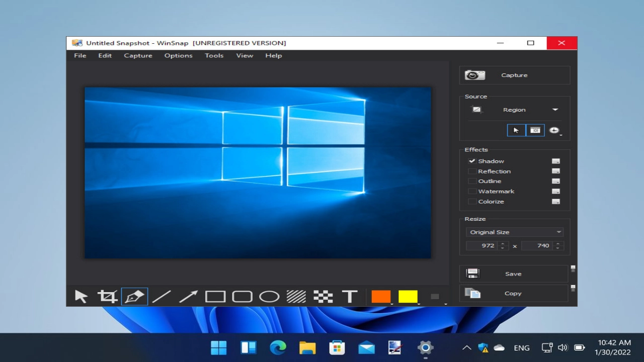Click the Copy button
The image size is (644, 362).
pos(514,293)
